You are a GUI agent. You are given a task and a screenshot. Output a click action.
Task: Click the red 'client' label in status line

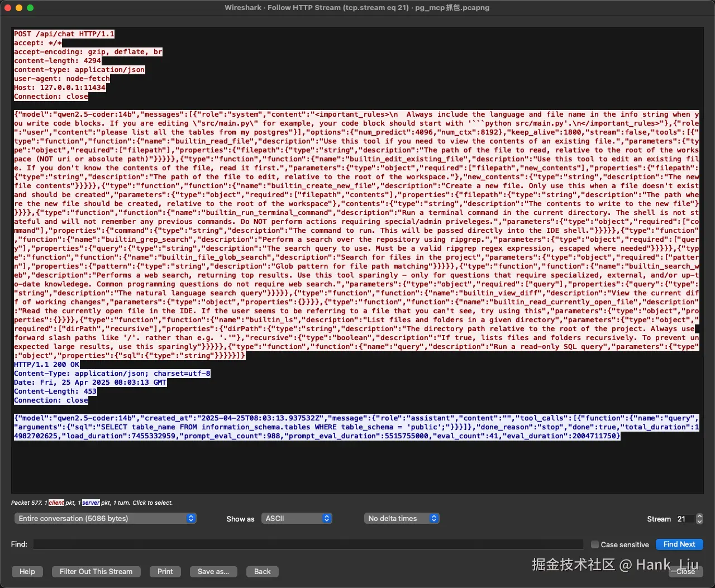(56, 503)
